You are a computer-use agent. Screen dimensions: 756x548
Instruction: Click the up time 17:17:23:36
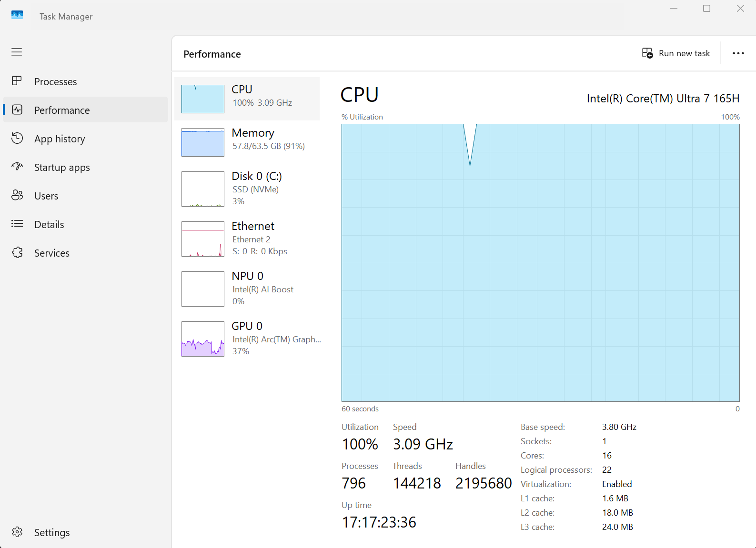pyautogui.click(x=379, y=522)
